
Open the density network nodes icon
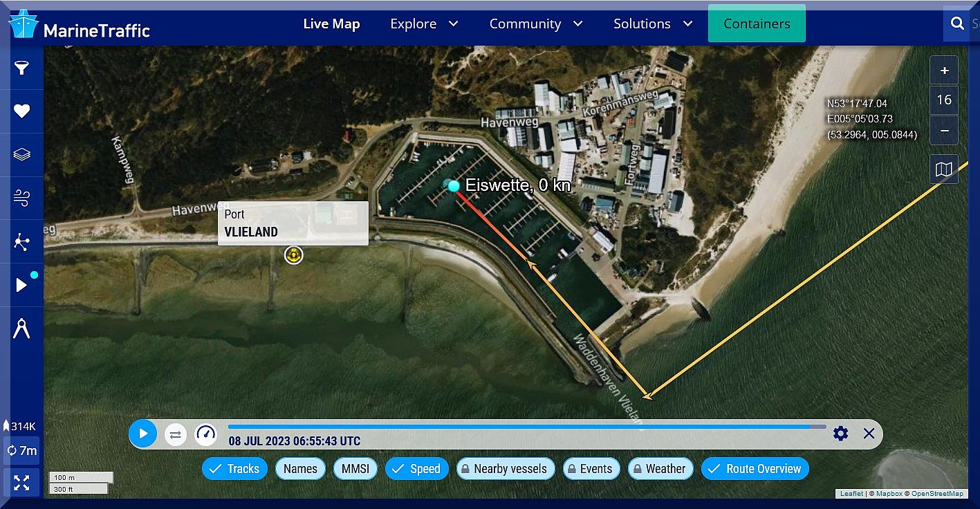[x=22, y=241]
